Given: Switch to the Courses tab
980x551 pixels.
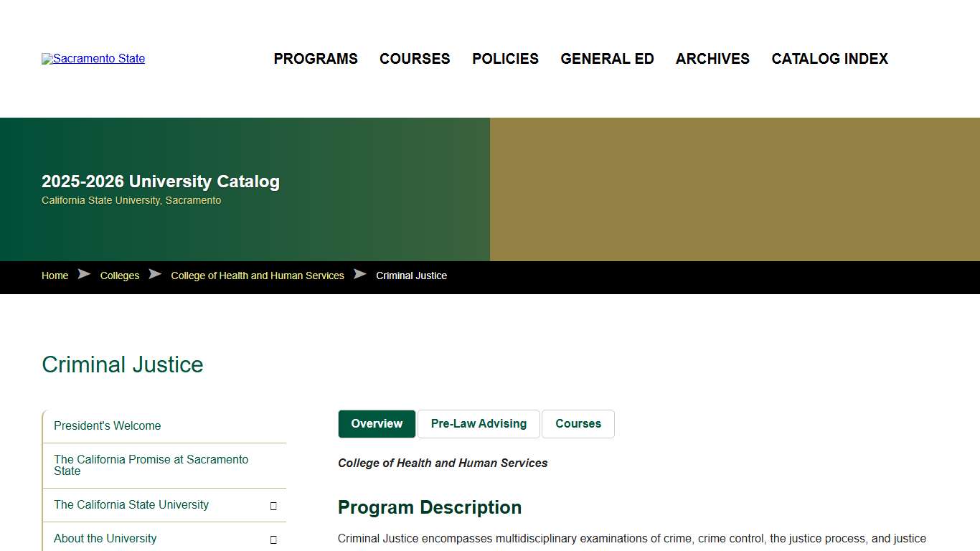Looking at the screenshot, I should 578,423.
